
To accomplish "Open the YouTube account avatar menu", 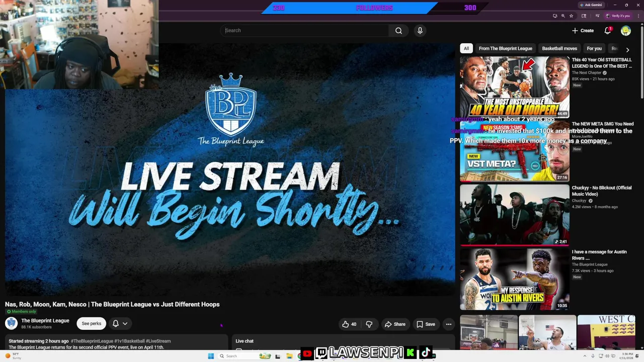I will pos(626,31).
